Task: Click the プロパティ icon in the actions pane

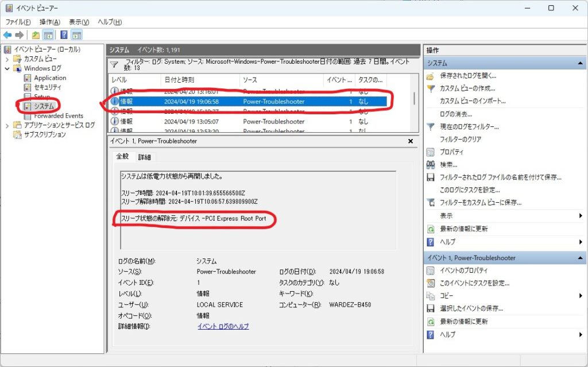Action: click(431, 152)
